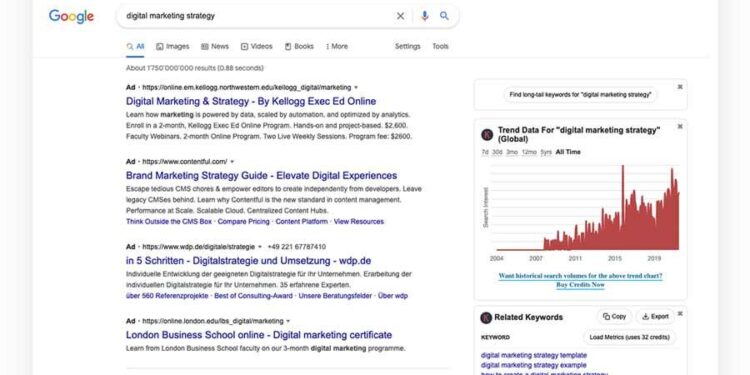This screenshot has width=750, height=375.
Task: Select 30d trend range
Action: (497, 152)
